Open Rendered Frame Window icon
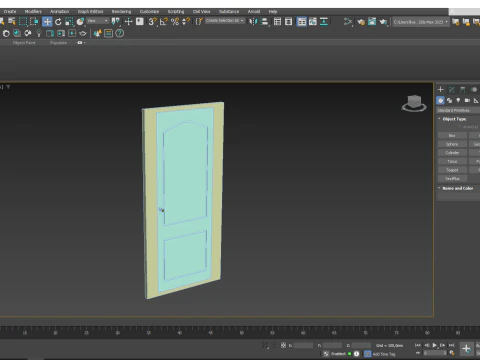 [372, 22]
